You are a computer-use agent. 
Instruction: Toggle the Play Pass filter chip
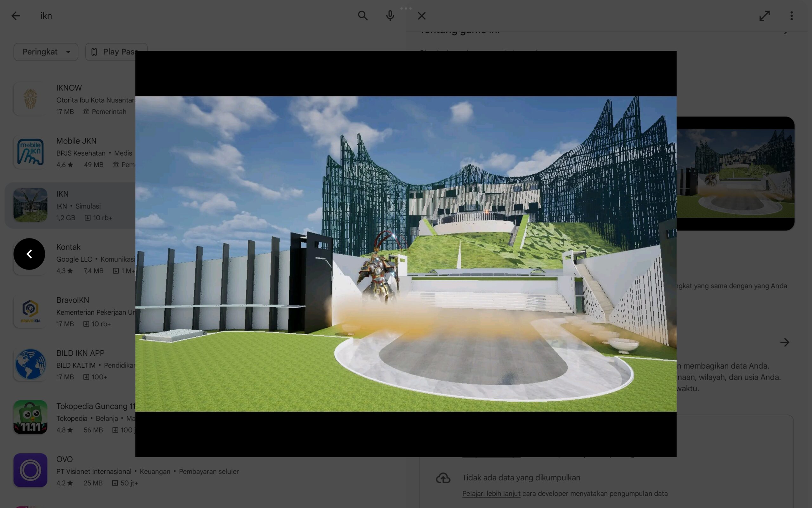click(116, 52)
